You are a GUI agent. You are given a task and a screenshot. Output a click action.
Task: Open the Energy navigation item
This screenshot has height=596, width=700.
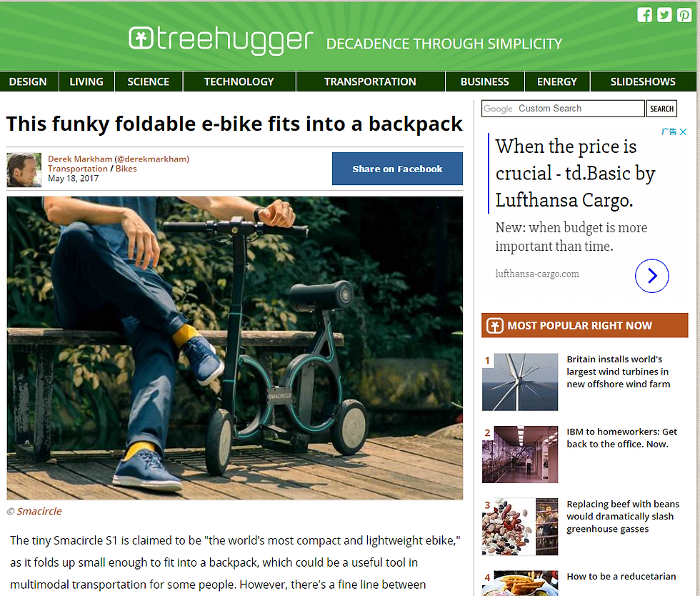coord(556,81)
